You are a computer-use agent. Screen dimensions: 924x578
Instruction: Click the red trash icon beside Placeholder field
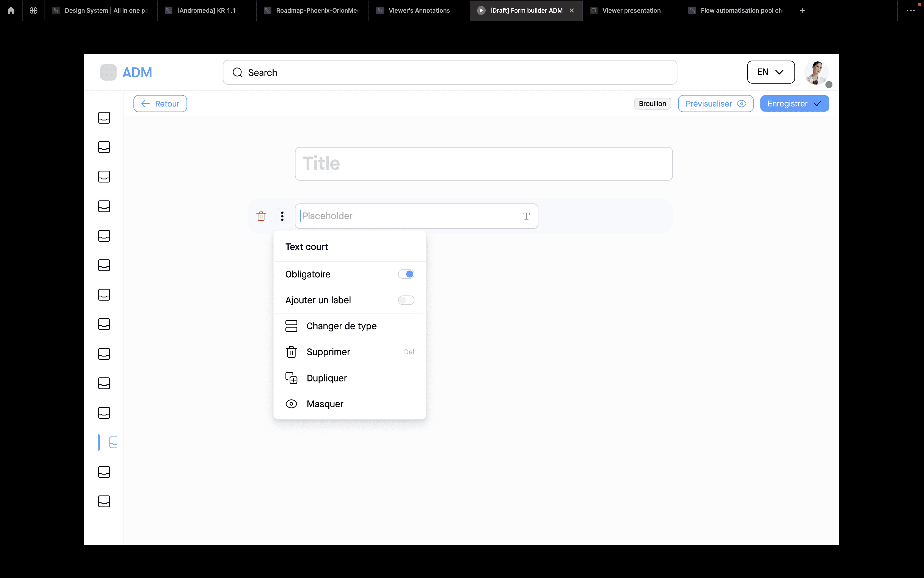click(261, 216)
